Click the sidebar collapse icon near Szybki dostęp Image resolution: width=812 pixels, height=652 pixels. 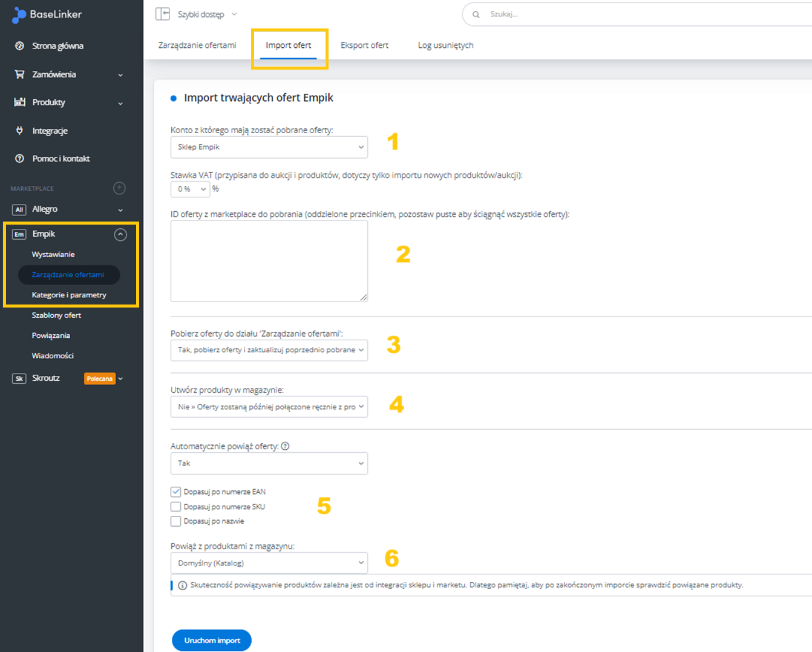pos(162,14)
